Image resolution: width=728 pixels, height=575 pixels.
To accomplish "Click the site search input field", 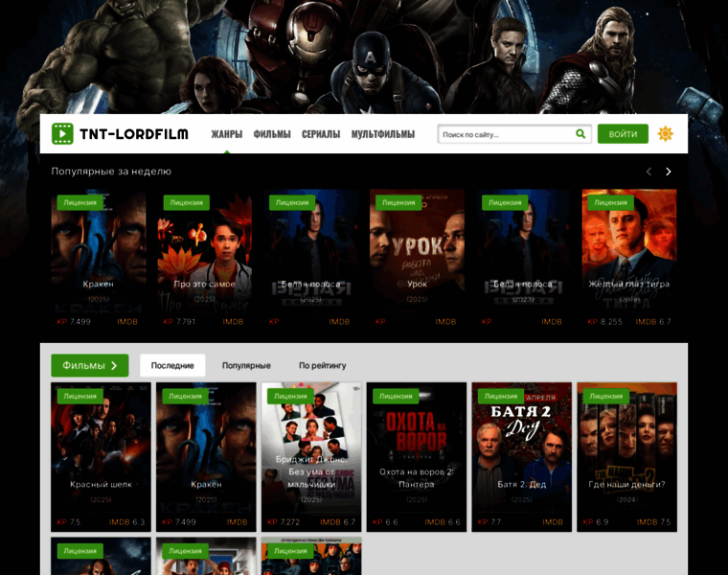I will pos(506,134).
